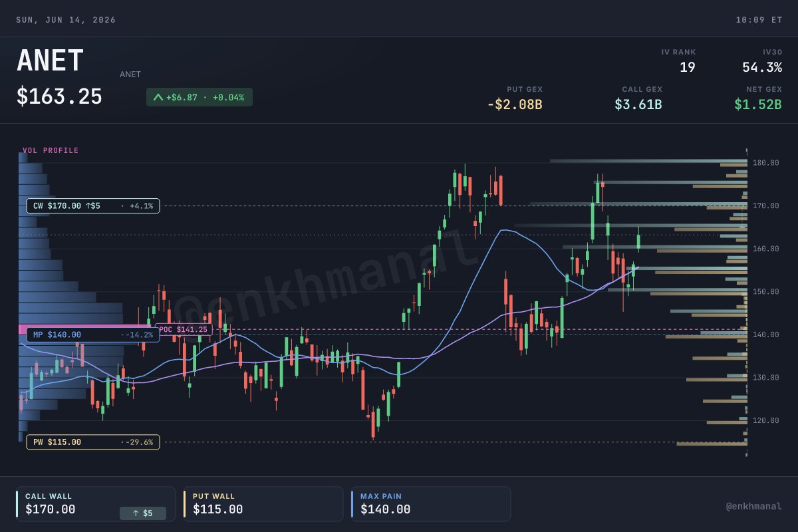This screenshot has width=798, height=532.
Task: Click the 150.00 price axis label
Action: tap(766, 292)
